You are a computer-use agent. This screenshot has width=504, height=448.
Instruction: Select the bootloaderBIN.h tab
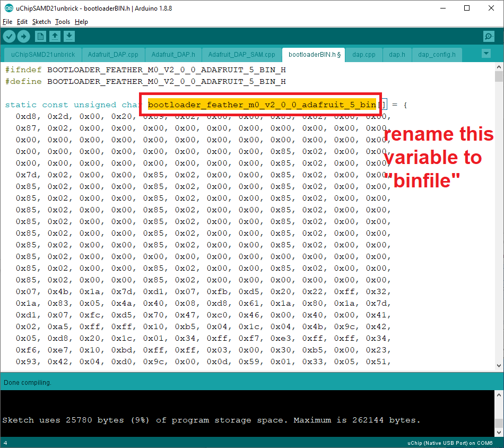(314, 55)
